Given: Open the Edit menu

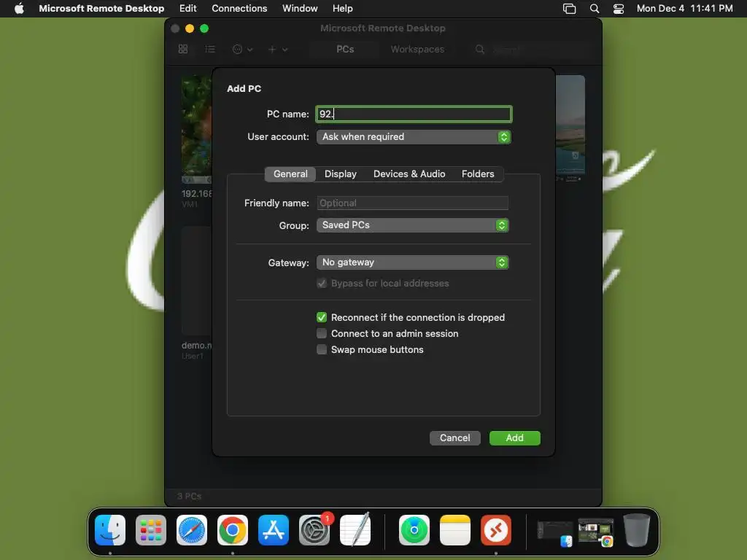Looking at the screenshot, I should click(x=187, y=8).
